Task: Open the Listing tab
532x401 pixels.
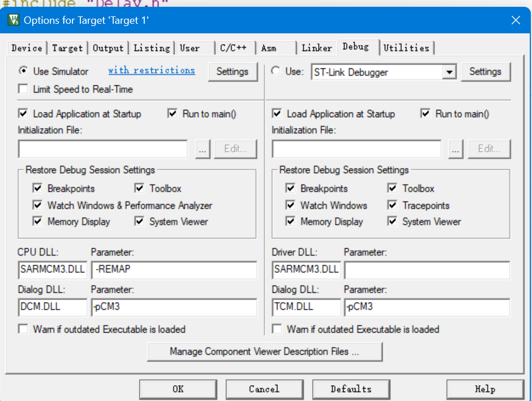Action: 152,48
